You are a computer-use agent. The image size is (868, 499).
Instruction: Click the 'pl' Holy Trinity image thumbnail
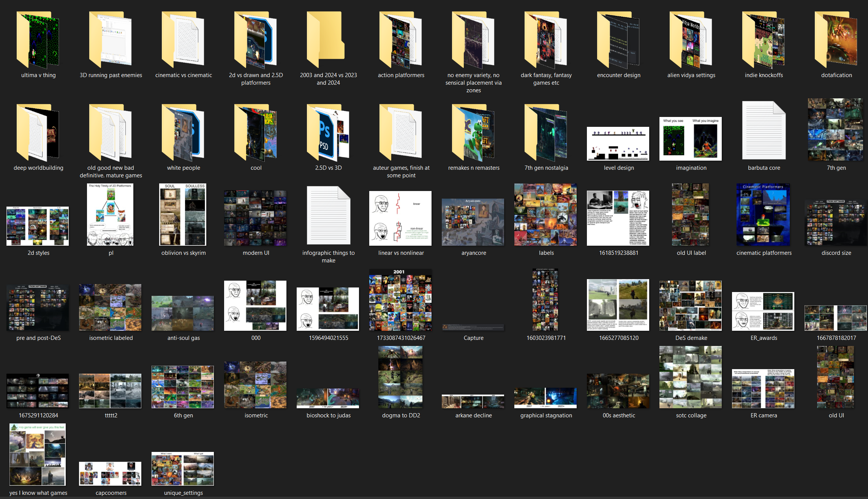tap(110, 215)
